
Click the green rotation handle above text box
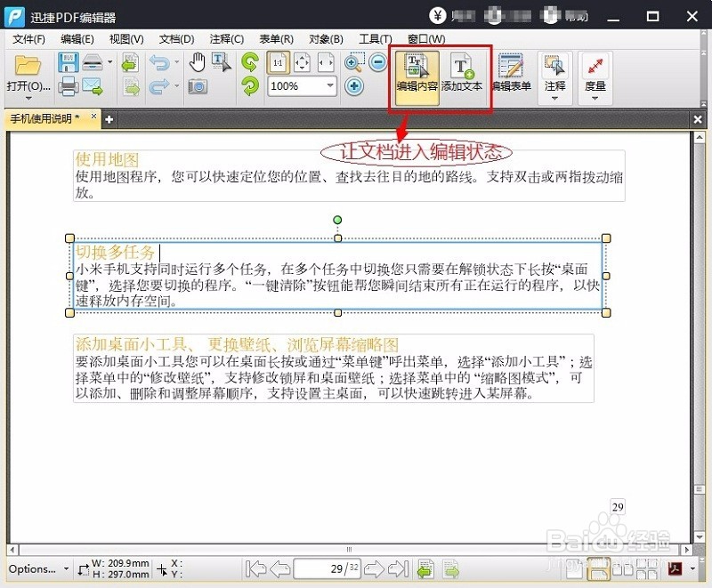(x=337, y=220)
